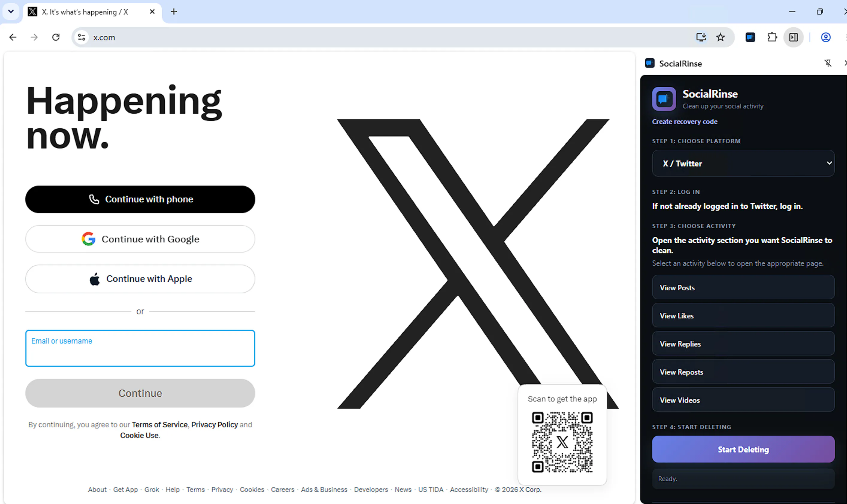The image size is (847, 504).
Task: Click the QR code to get the app
Action: 562,442
